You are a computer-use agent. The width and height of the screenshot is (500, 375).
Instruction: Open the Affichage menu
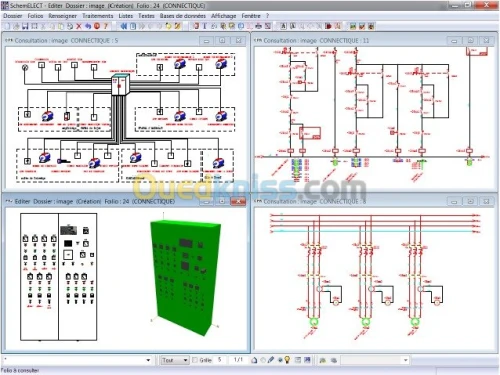point(223,16)
